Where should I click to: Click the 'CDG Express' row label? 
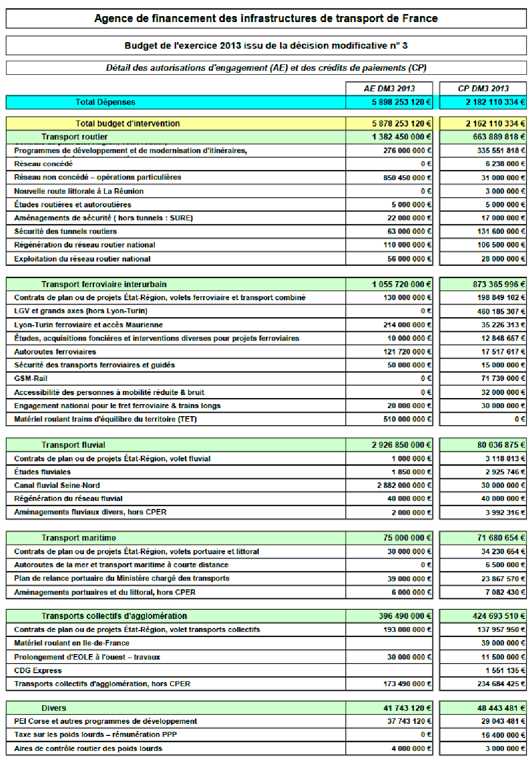(x=38, y=671)
